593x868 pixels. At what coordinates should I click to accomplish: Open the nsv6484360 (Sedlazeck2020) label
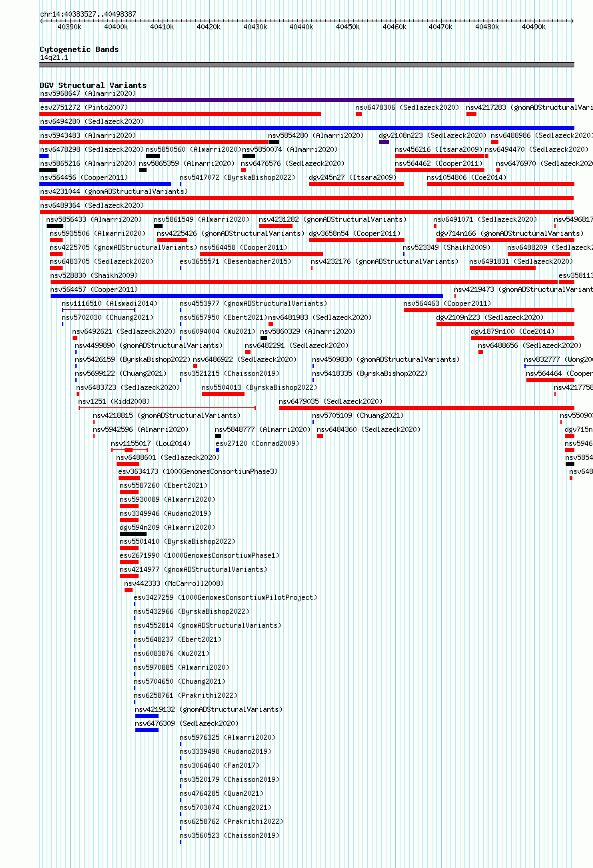[368, 429]
